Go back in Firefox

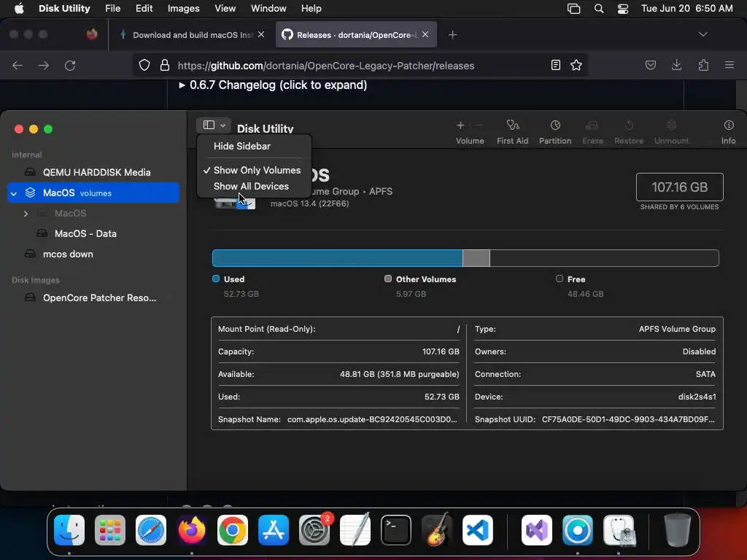(18, 65)
